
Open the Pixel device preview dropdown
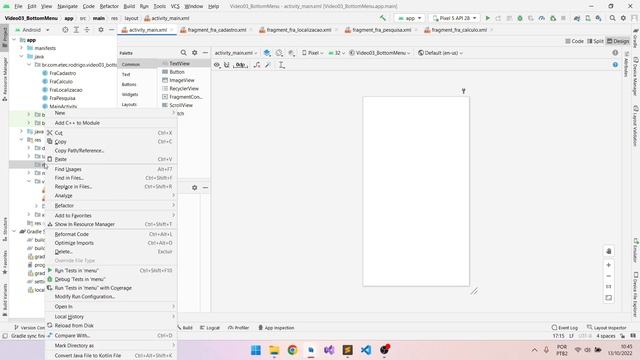[313, 53]
